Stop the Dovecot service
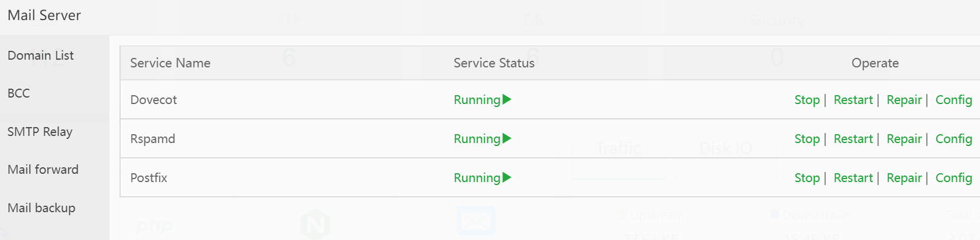The width and height of the screenshot is (980, 240). [807, 100]
